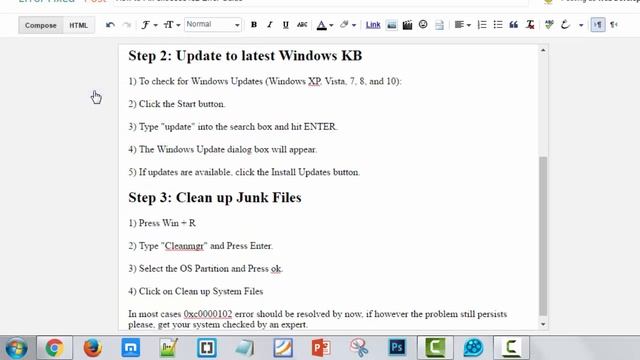Click the misspelled word 'Cleanmgr'
Image resolution: width=640 pixels, height=360 pixels.
(184, 246)
